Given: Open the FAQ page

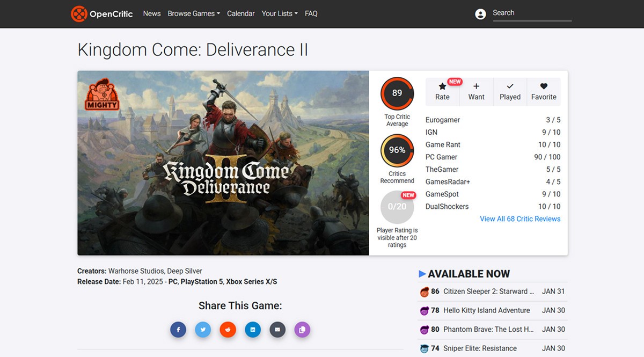Looking at the screenshot, I should (311, 13).
